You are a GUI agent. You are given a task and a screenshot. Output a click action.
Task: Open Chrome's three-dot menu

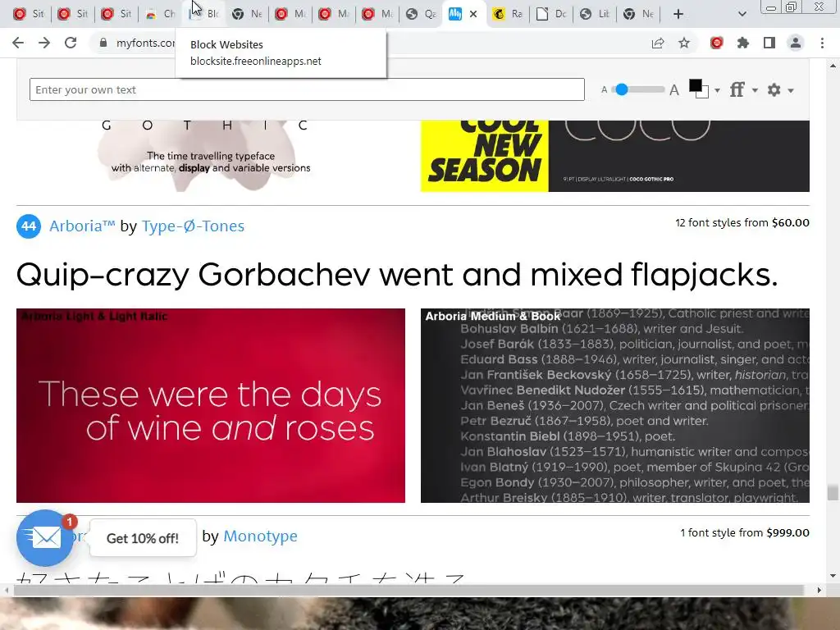point(822,43)
